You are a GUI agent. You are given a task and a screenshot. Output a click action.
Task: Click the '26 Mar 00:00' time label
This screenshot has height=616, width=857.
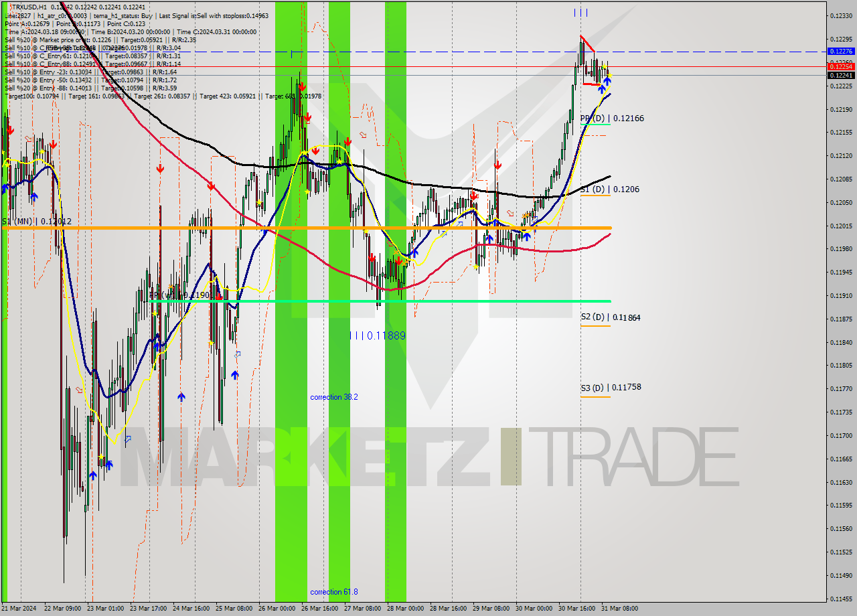coord(276,609)
